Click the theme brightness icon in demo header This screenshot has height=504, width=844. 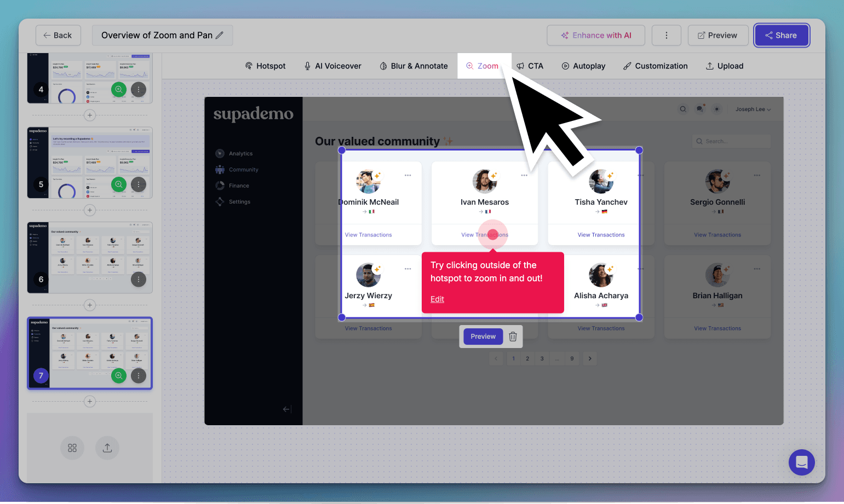coord(716,109)
